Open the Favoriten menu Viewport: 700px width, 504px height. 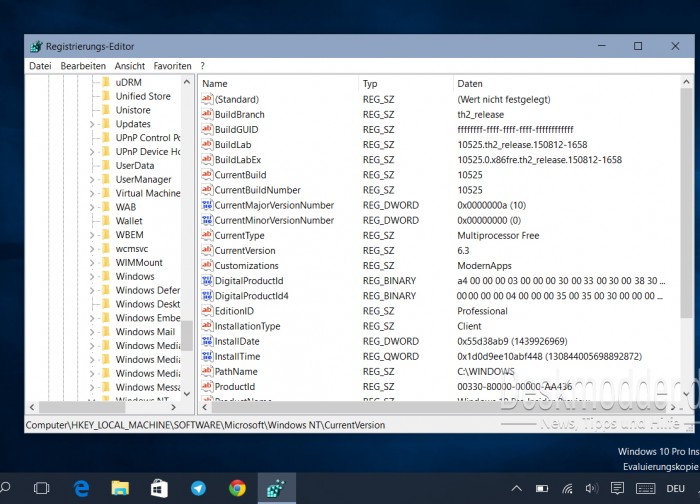pyautogui.click(x=172, y=66)
